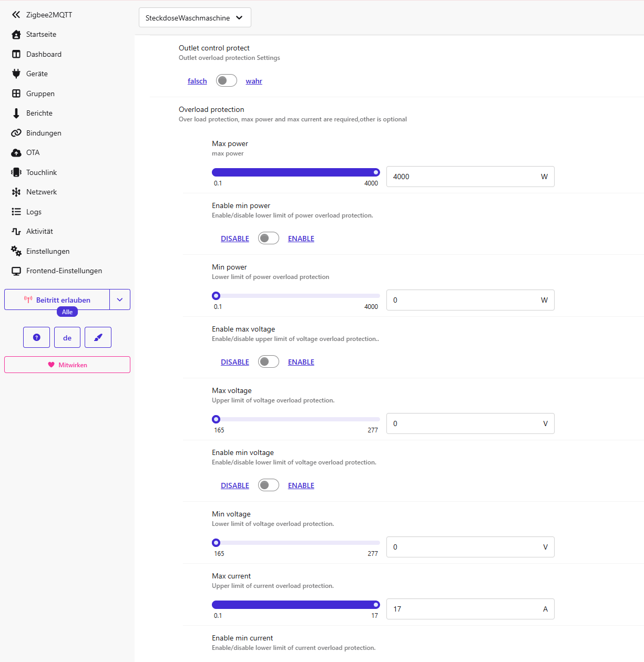Open the SteckdoseWaschmaschine device dropdown
The height and width of the screenshot is (662, 644).
tap(195, 17)
